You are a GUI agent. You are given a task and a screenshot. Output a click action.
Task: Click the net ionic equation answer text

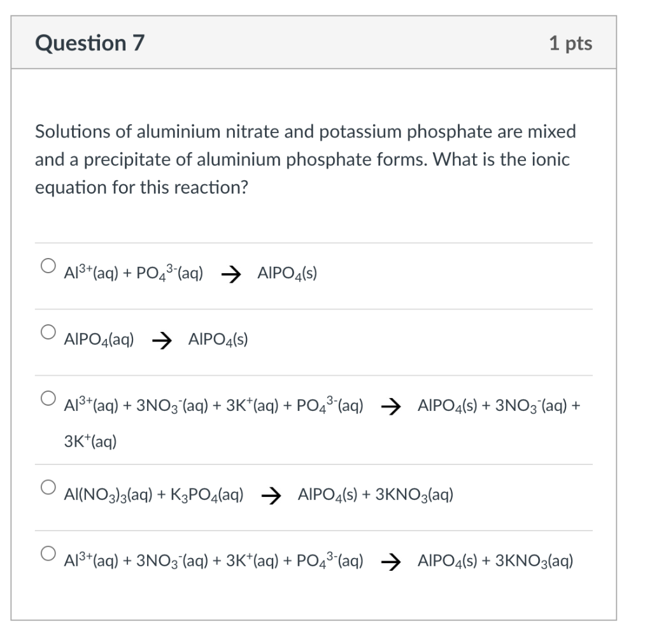pos(191,273)
